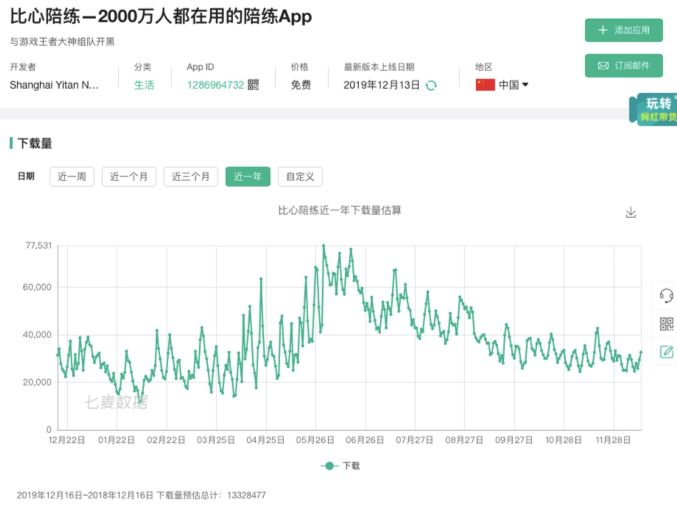Download the chart via download icon
Viewport: 677px width, 505px height.
coord(631,212)
